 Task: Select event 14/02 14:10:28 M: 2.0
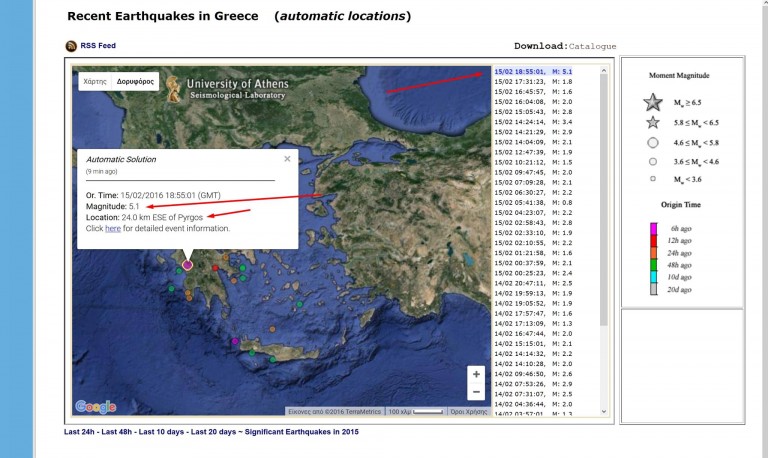click(533, 364)
